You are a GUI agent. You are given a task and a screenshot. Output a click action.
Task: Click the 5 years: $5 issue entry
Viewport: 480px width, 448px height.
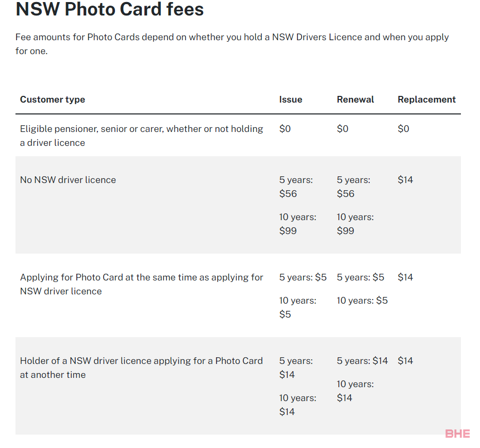[303, 277]
